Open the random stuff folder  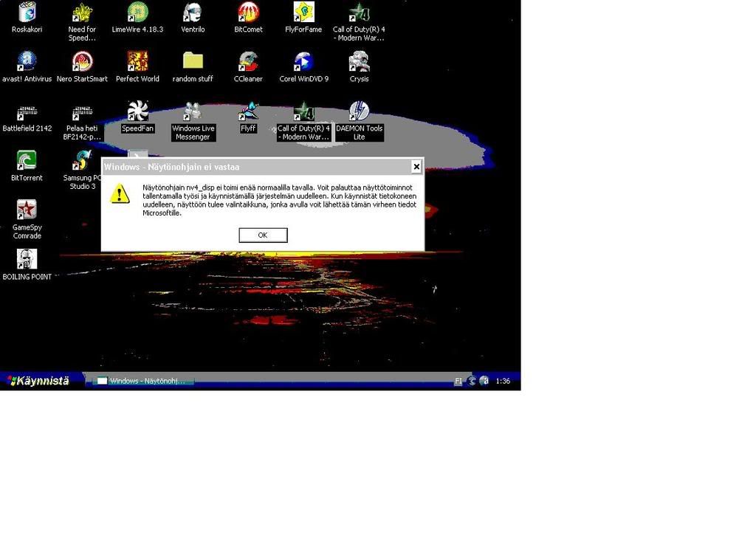pos(193,62)
